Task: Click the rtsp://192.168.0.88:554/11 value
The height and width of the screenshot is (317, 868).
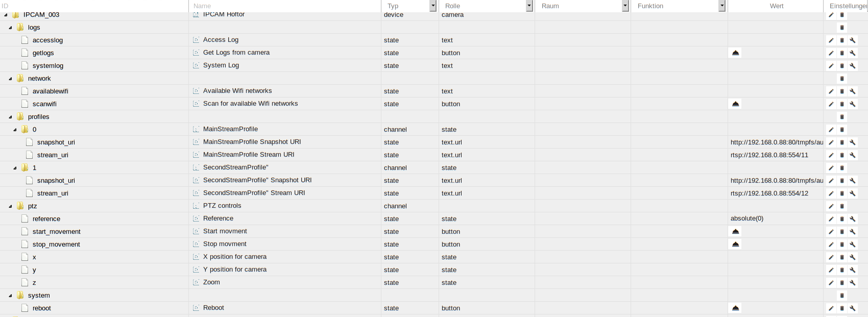Action: [x=769, y=155]
